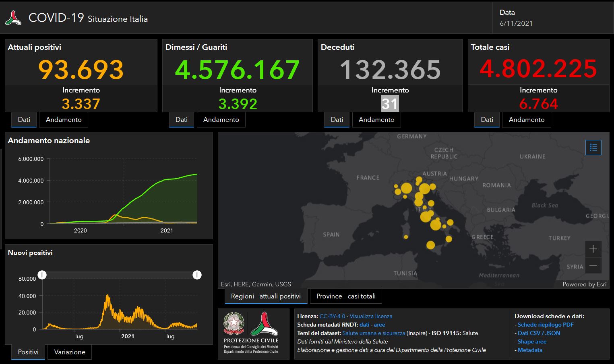
Task: Click the Protezione Civile footer logo
Action: click(x=264, y=324)
